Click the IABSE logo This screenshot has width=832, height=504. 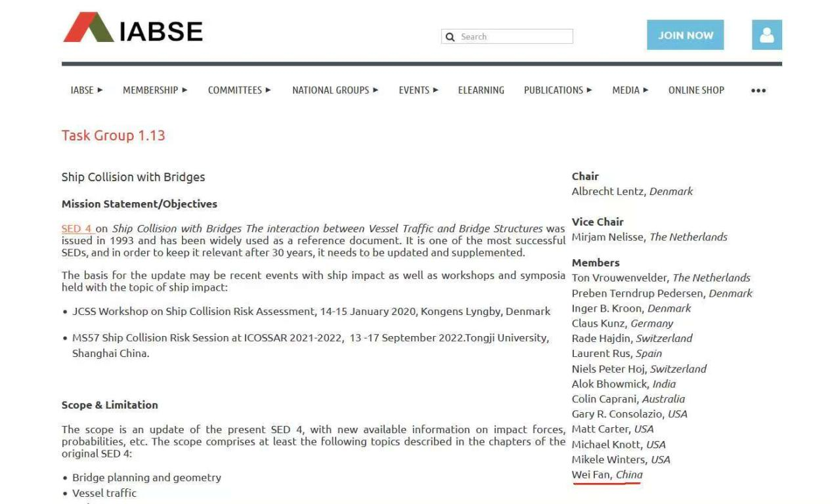[x=133, y=28]
